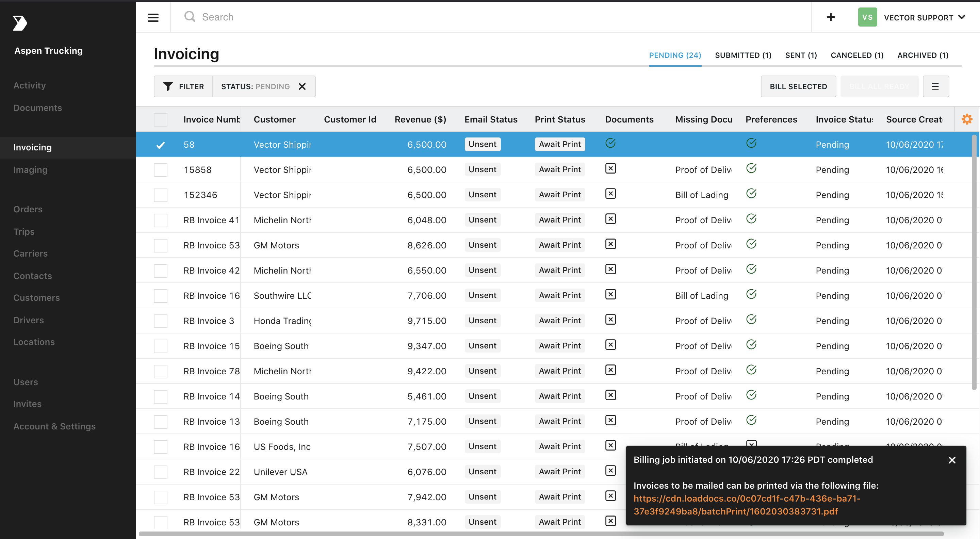This screenshot has height=539, width=980.
Task: Switch to the ARCHIVED (1) tab
Action: pyautogui.click(x=922, y=55)
